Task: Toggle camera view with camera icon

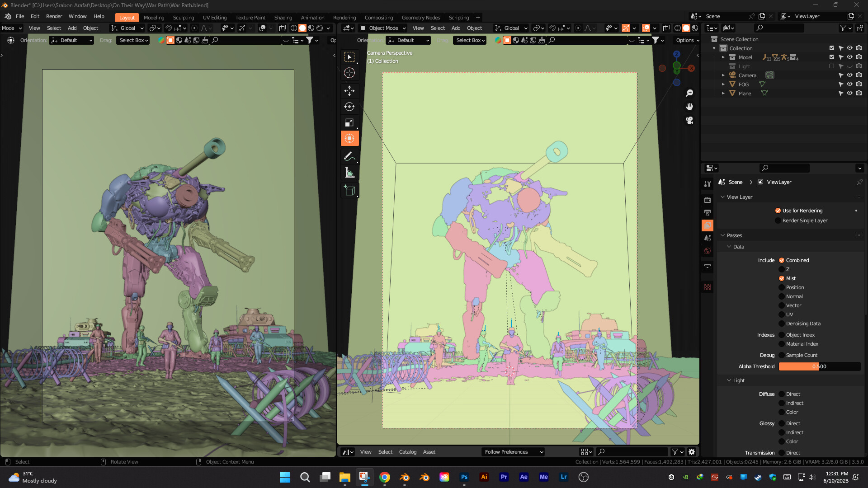Action: pos(689,120)
